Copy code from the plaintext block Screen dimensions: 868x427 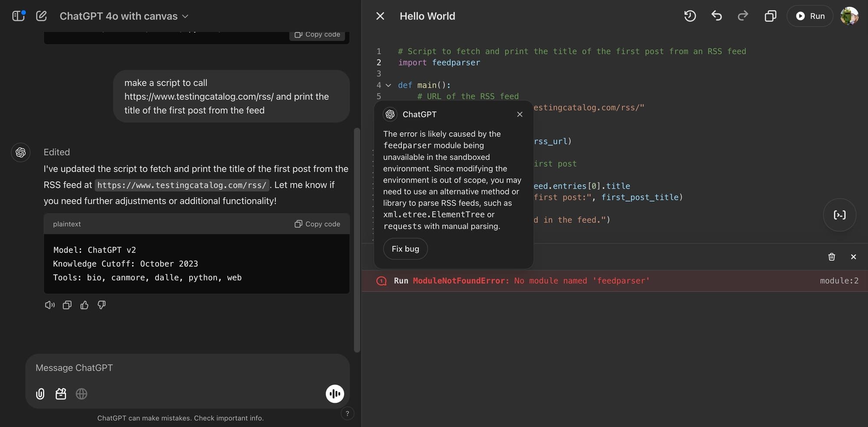pyautogui.click(x=317, y=224)
